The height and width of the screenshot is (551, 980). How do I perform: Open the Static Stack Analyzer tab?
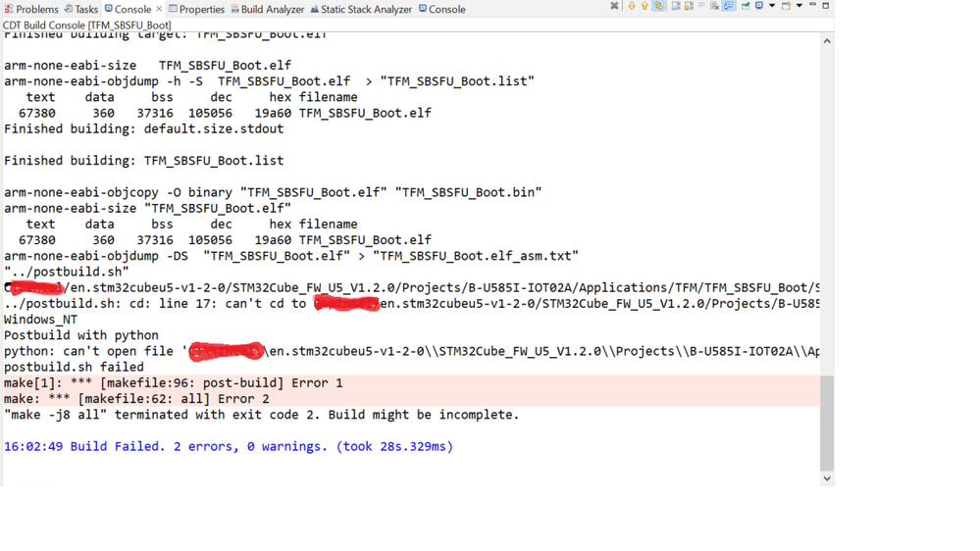tap(361, 9)
